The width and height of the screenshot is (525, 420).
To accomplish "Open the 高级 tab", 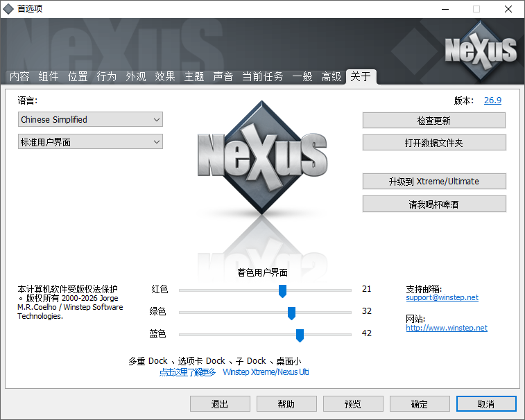I will tap(331, 77).
